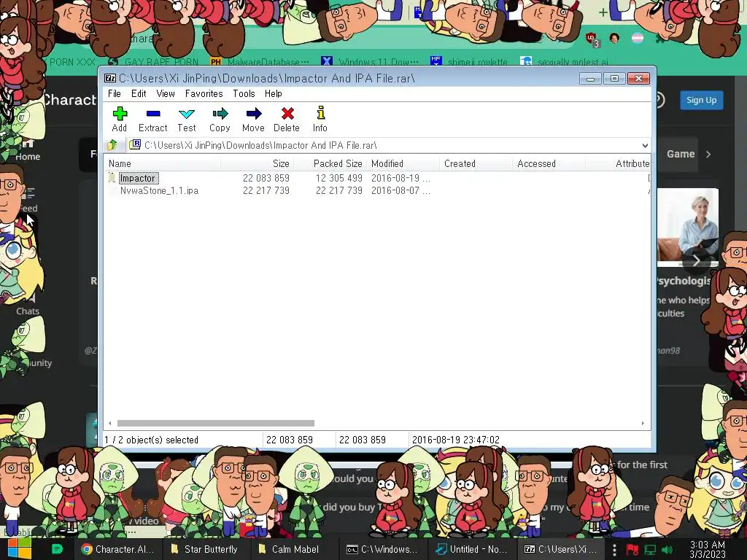Sort by the Created column header
This screenshot has height=560, width=747.
click(x=476, y=164)
